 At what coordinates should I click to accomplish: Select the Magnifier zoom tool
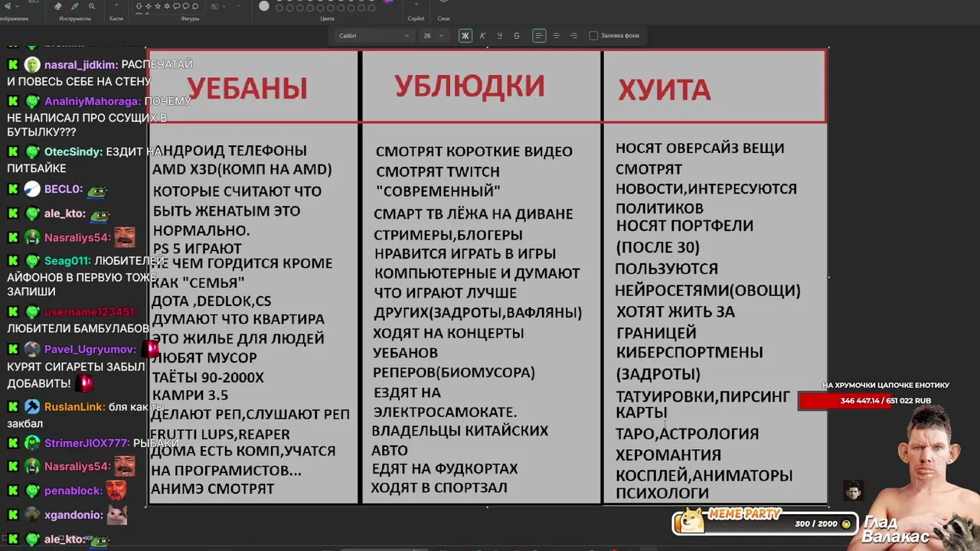[92, 6]
